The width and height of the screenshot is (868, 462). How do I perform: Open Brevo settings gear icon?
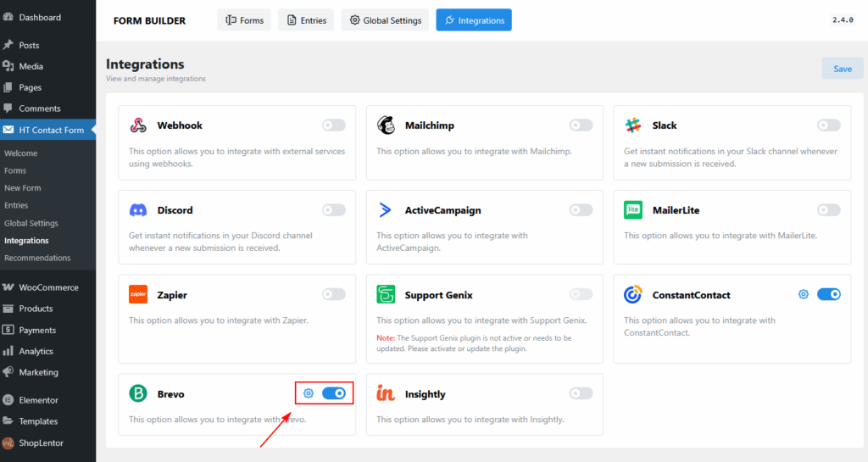(x=309, y=393)
